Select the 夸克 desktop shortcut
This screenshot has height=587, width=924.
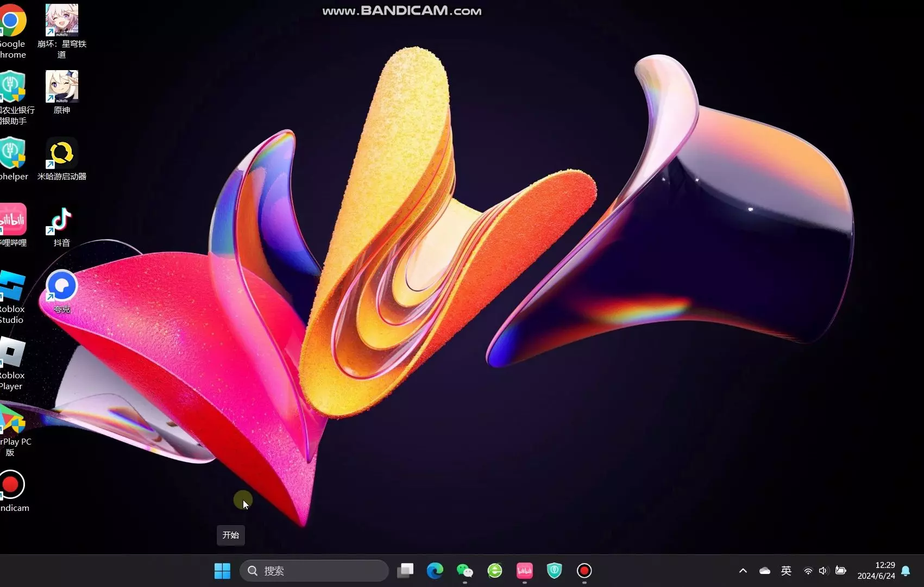pos(62,292)
